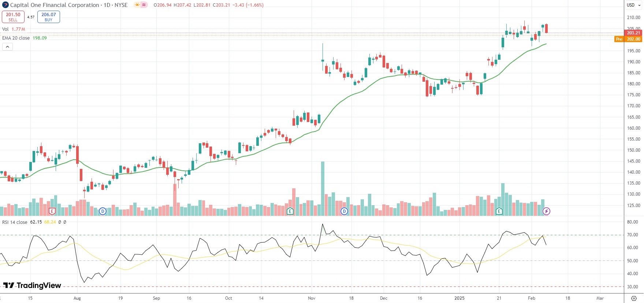The width and height of the screenshot is (644, 303).
Task: Click the RSI 30.00 axis label
Action: 632,287
